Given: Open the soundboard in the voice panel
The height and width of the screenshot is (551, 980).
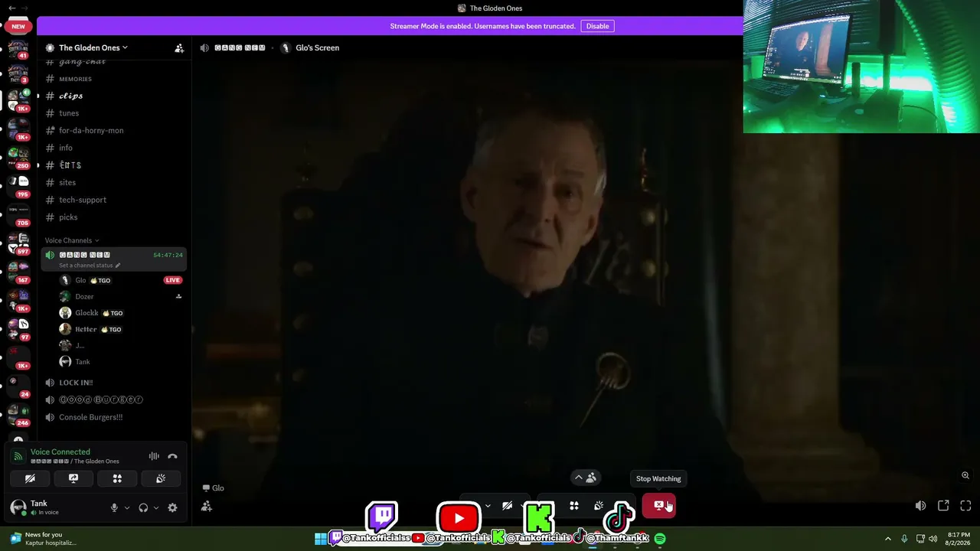Looking at the screenshot, I should (x=161, y=478).
